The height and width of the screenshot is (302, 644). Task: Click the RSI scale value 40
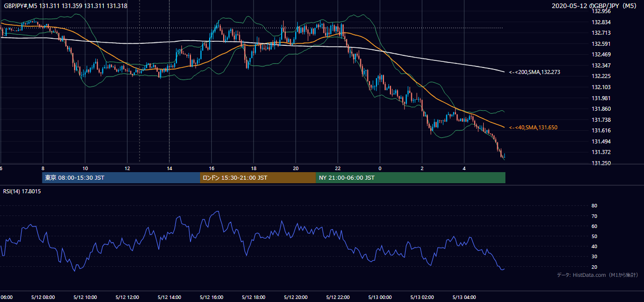click(x=595, y=246)
